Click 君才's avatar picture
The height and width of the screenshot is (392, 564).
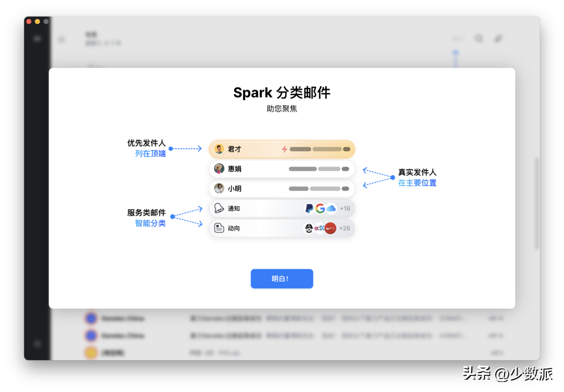219,149
